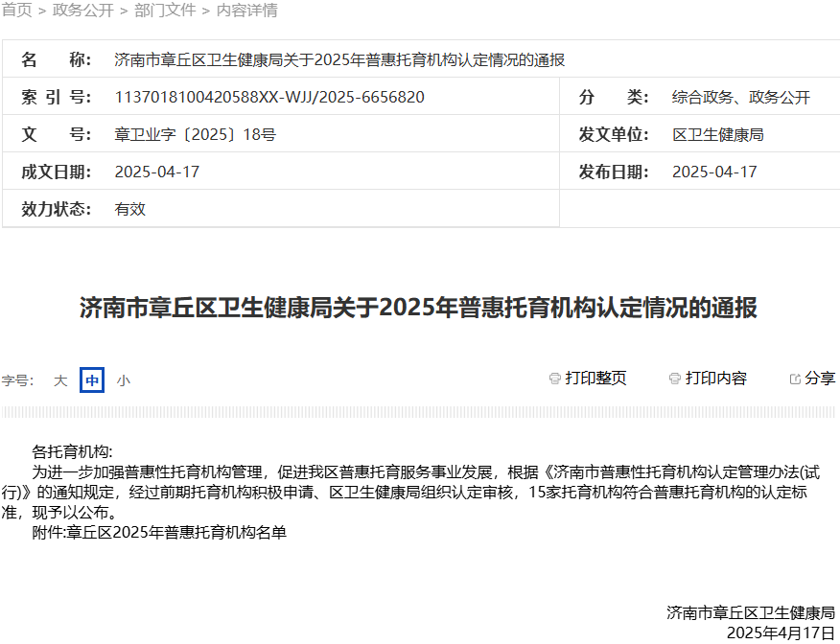The width and height of the screenshot is (840, 644).
Task: Click 打印整页 to print full page
Action: click(x=593, y=378)
